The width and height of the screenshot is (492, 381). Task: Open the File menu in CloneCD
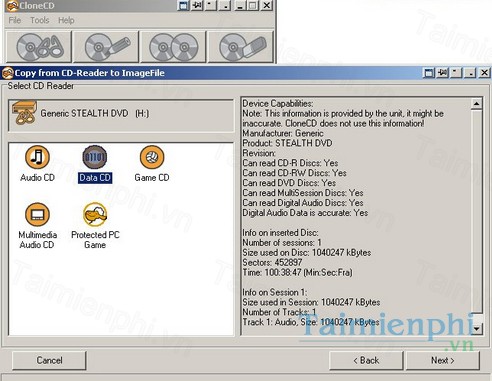[x=15, y=20]
